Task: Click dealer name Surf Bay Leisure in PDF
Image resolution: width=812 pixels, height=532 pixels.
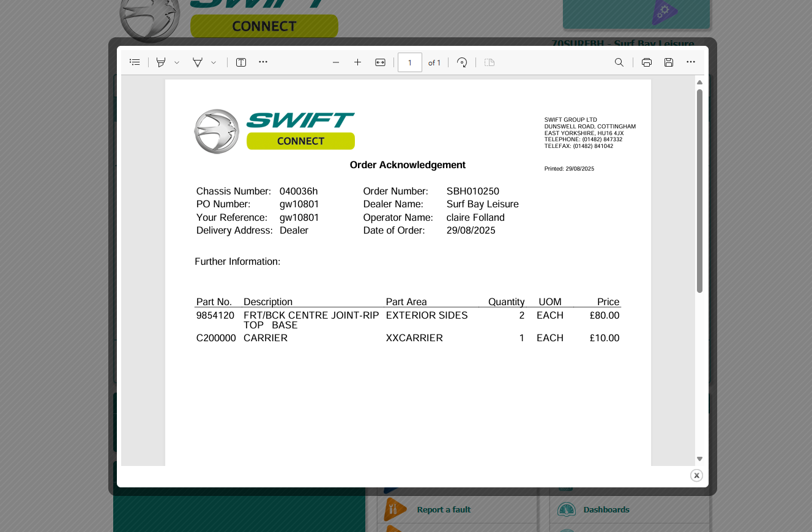Action: tap(483, 204)
